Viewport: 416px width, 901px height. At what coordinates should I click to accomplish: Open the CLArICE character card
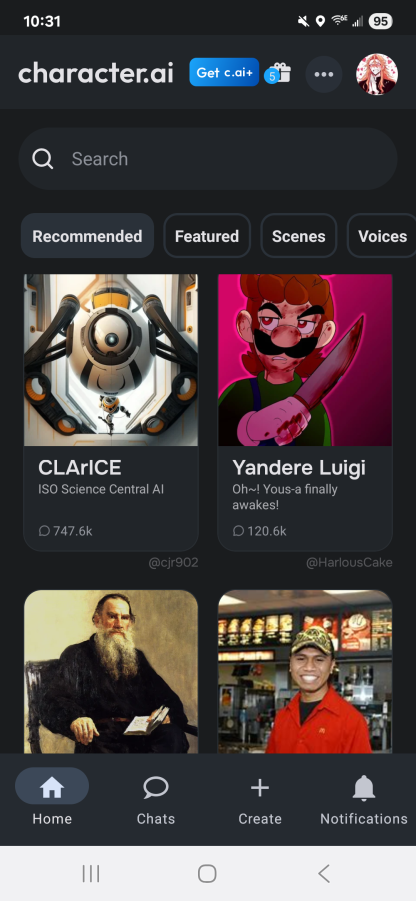point(111,412)
